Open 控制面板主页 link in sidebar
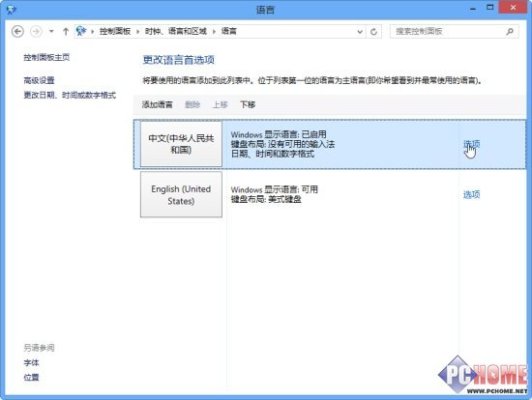Viewport: 532px width, 400px height. pos(46,57)
